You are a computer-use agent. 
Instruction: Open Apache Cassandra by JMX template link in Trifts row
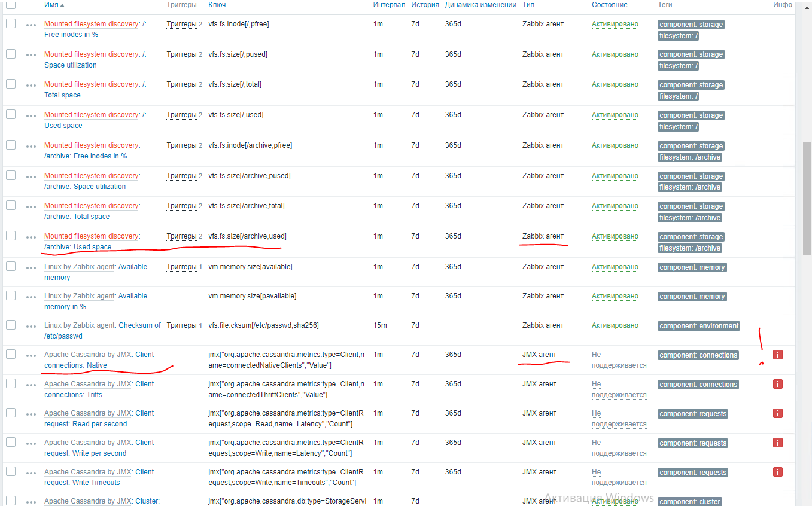(x=88, y=384)
